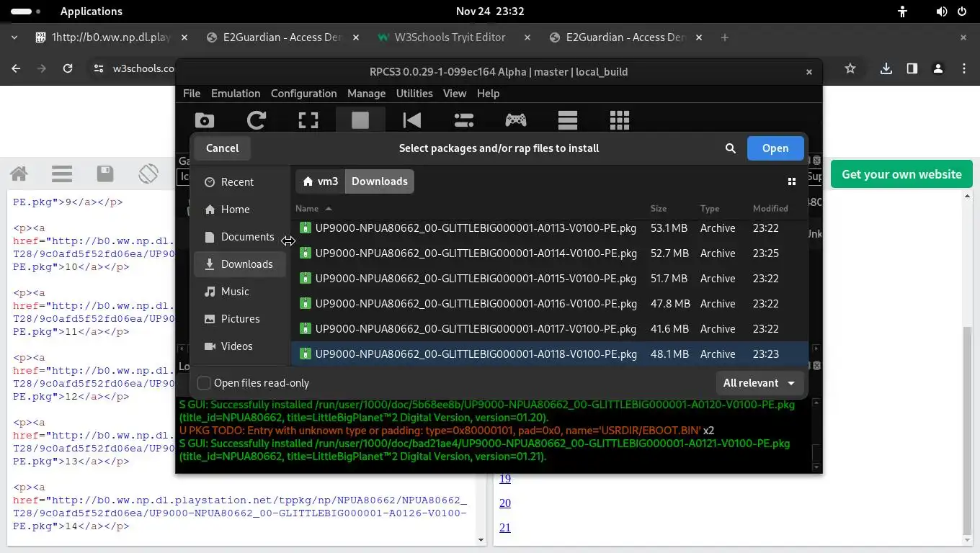Open a new browser tab
The image size is (980, 553).
pos(725,37)
